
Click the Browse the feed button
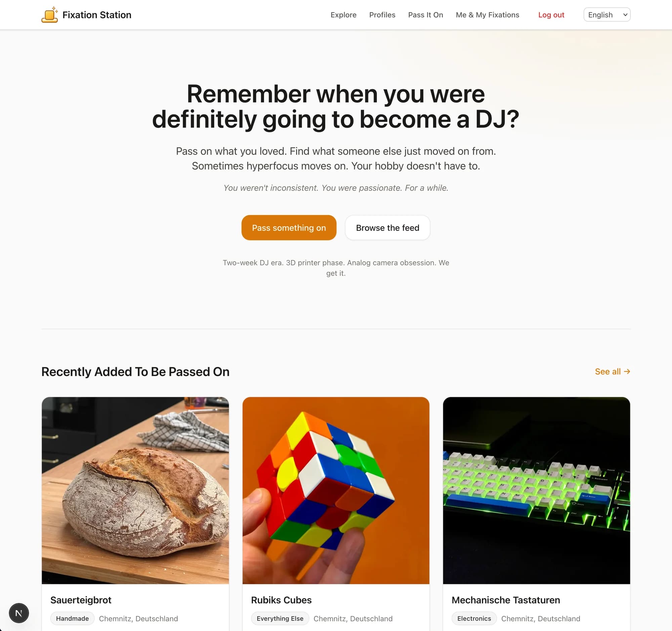pos(387,227)
